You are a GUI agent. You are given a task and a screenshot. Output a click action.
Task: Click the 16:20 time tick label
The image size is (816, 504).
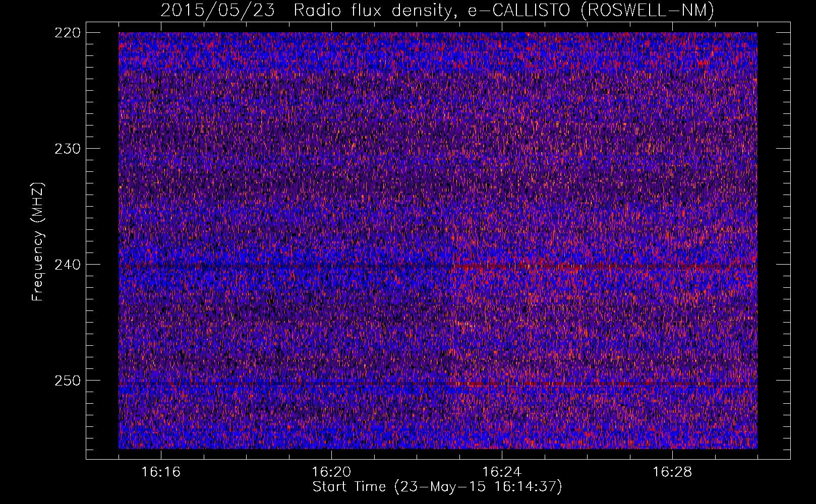point(331,472)
